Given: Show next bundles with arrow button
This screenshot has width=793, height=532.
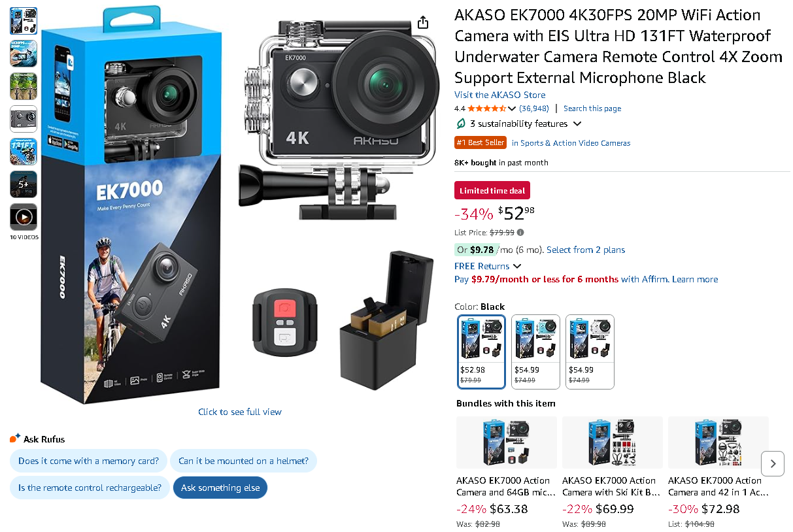Looking at the screenshot, I should pos(773,463).
